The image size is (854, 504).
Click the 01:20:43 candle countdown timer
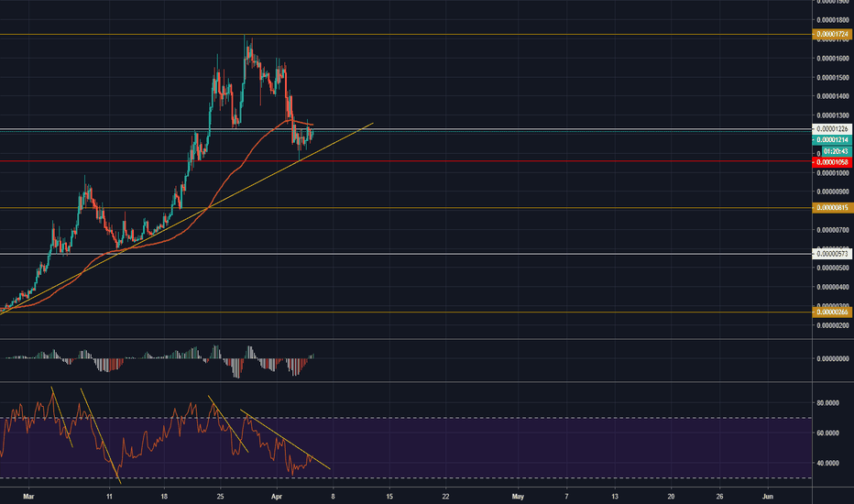coord(836,151)
